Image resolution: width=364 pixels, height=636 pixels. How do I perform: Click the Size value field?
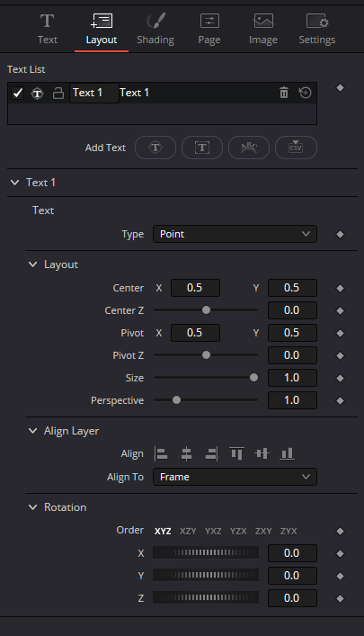tap(292, 378)
